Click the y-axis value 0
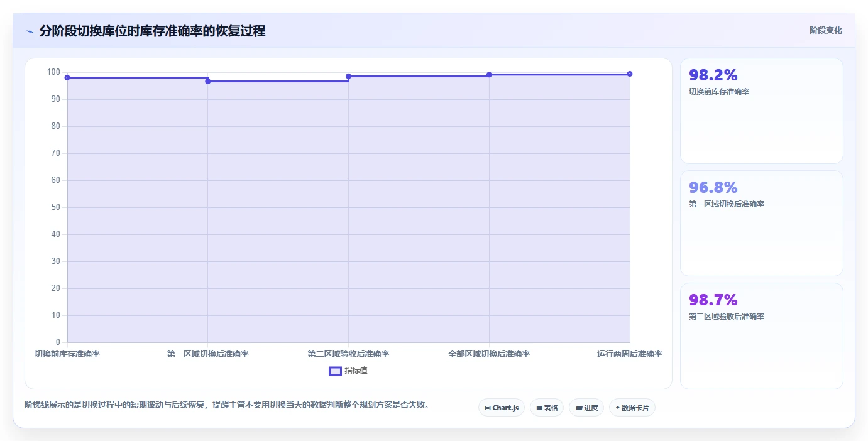The image size is (868, 441). click(58, 342)
